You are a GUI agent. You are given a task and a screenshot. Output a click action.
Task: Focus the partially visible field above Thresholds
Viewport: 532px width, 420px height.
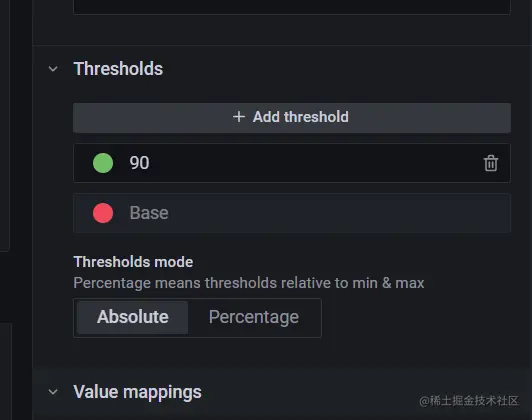click(x=292, y=7)
